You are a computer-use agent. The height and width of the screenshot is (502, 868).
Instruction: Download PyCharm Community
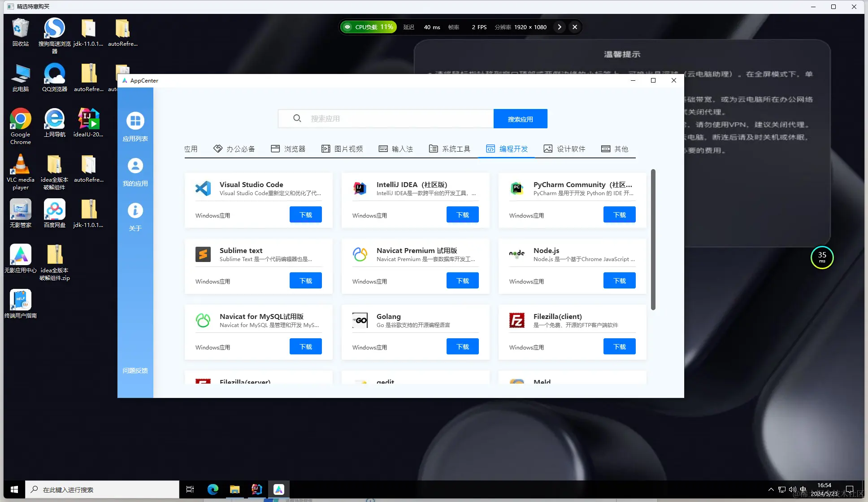pyautogui.click(x=619, y=214)
